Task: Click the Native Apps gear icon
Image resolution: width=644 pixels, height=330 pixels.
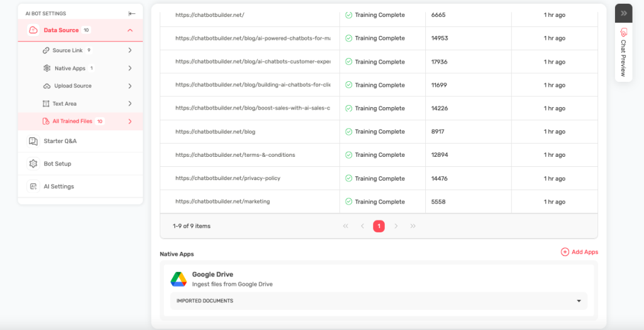Action: (x=47, y=68)
